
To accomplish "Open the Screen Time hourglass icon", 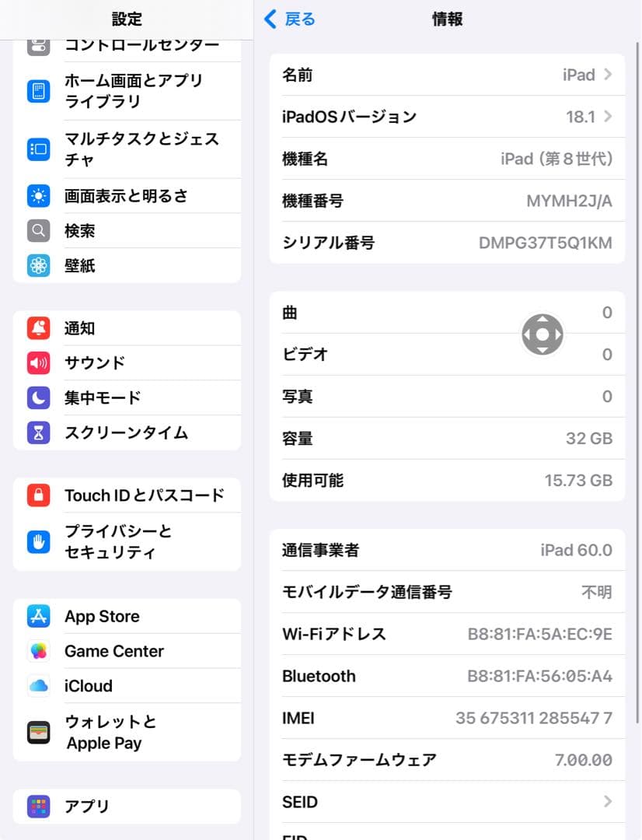I will point(39,432).
